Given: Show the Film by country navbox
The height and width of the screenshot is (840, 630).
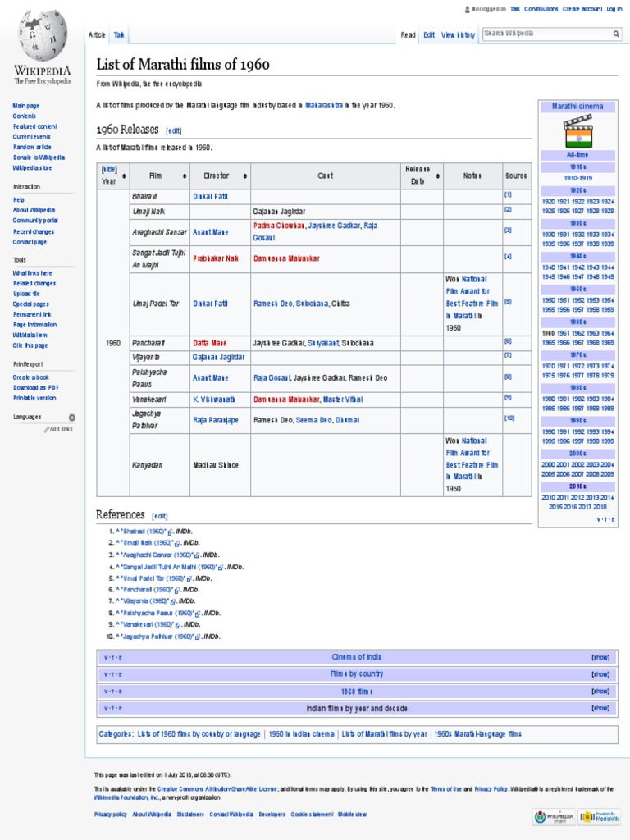Looking at the screenshot, I should coord(600,674).
